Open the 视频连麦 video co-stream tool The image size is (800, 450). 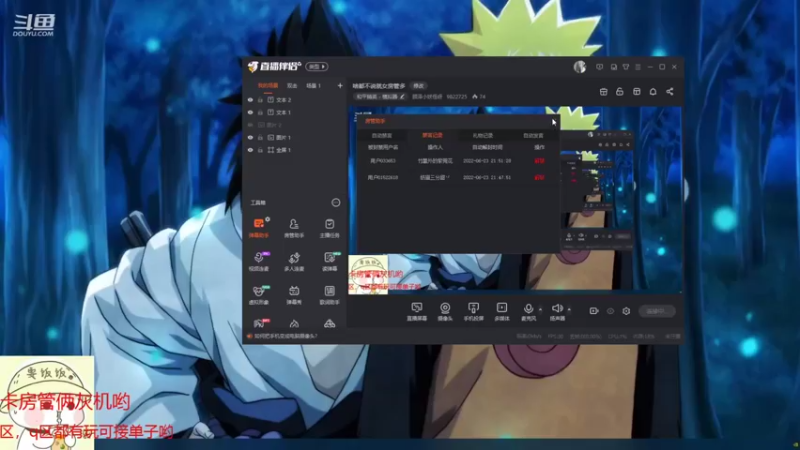point(259,261)
